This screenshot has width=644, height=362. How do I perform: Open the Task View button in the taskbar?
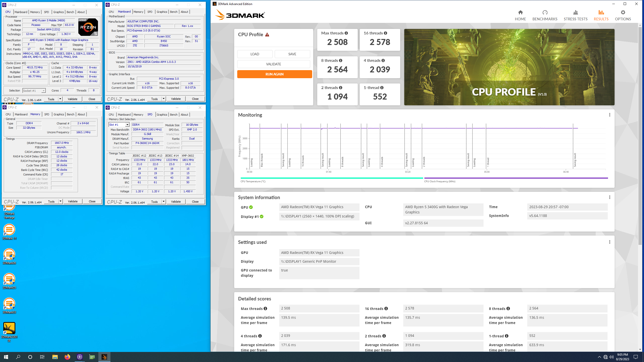pyautogui.click(x=42, y=357)
